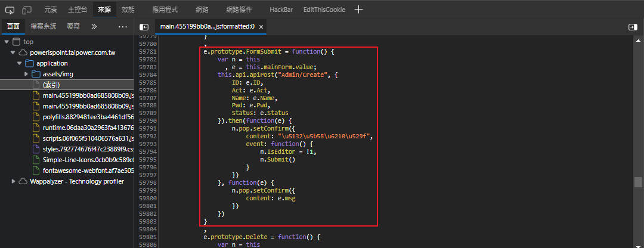Viewport: 644px width, 248px height.
Task: Click the plus icon for more tools
Action: point(358,10)
